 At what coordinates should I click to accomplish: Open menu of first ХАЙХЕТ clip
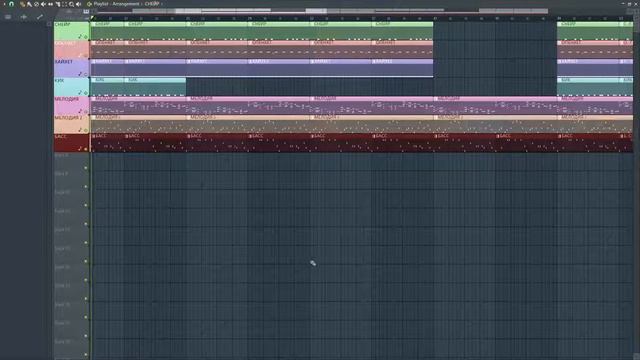(93, 62)
